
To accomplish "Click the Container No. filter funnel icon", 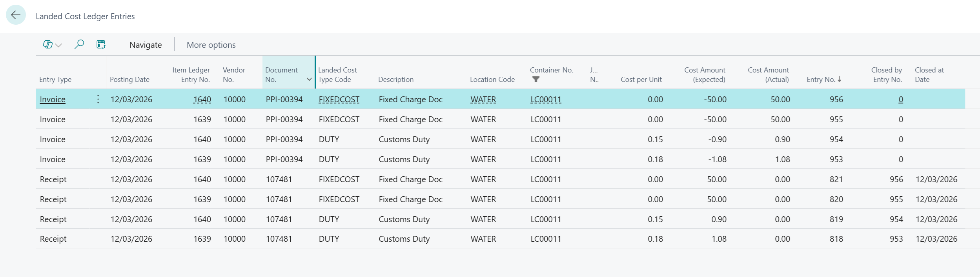I will [536, 79].
